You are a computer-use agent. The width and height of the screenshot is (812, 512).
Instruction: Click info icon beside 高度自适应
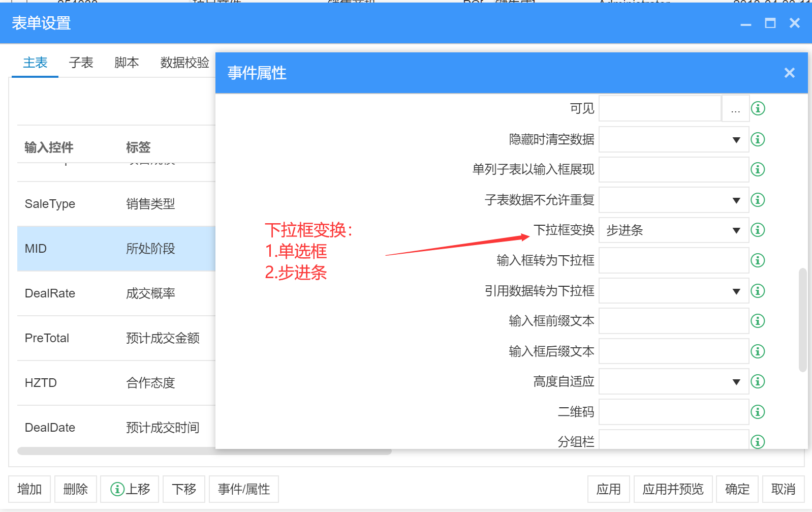coord(758,381)
